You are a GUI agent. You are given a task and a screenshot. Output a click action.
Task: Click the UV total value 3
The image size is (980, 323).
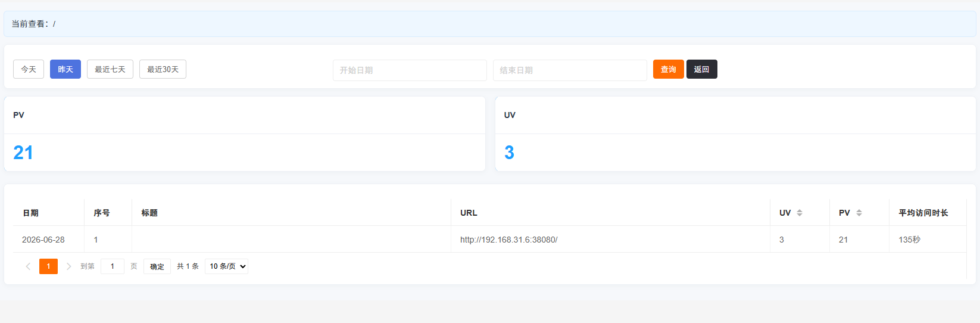(509, 153)
